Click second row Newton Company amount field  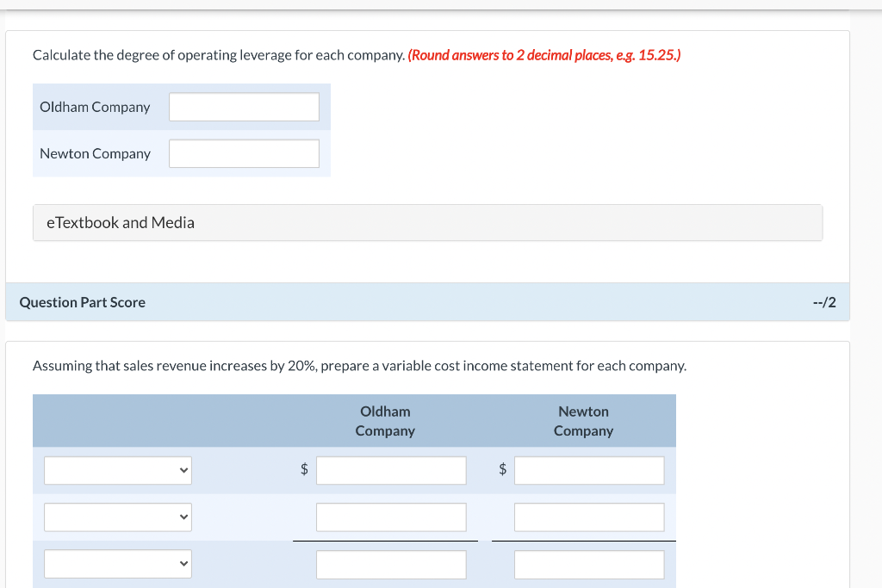[x=589, y=517]
